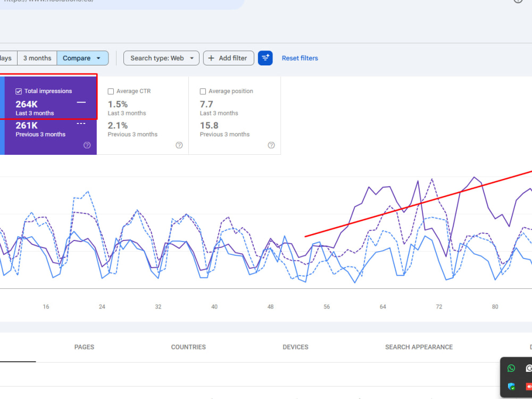532x399 pixels.
Task: Enable the Average CTR checkbox
Action: point(111,92)
